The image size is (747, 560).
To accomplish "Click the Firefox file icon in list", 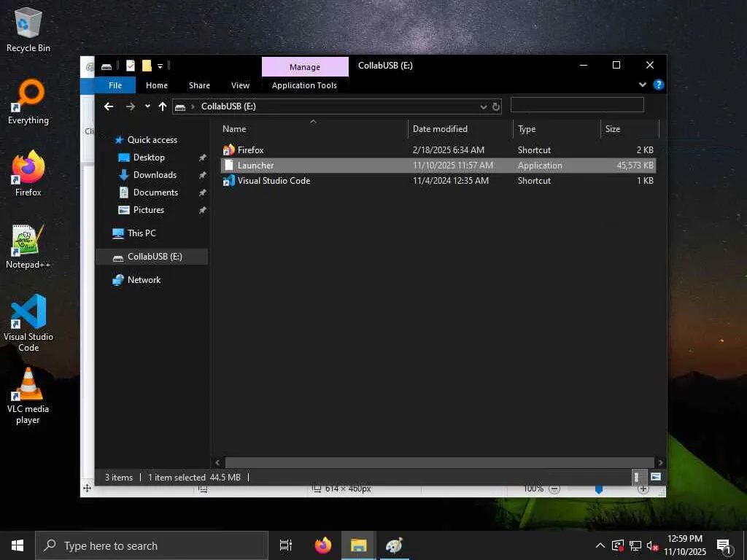I will click(x=228, y=150).
